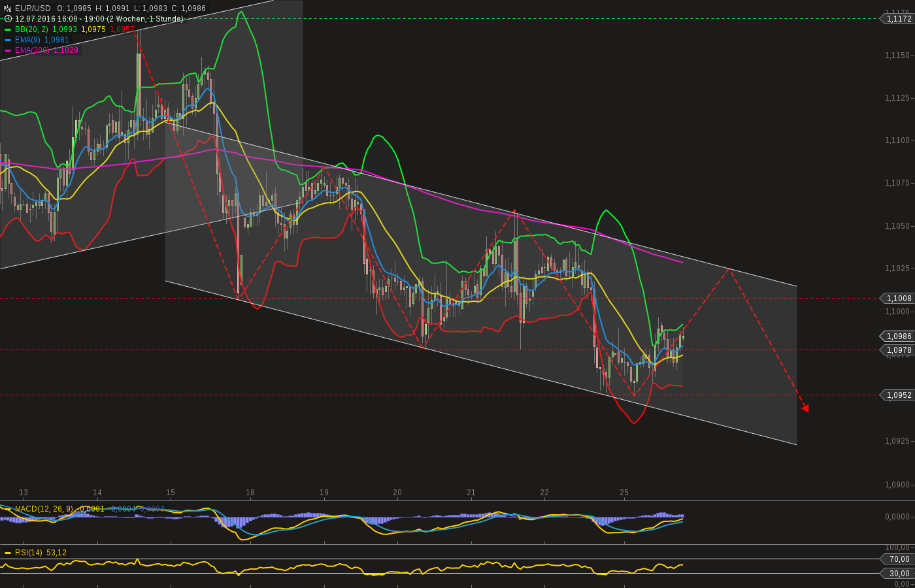Viewport: 915px width, 588px height.
Task: Click the magenta EMA(200) legend marker
Action: [x=8, y=50]
